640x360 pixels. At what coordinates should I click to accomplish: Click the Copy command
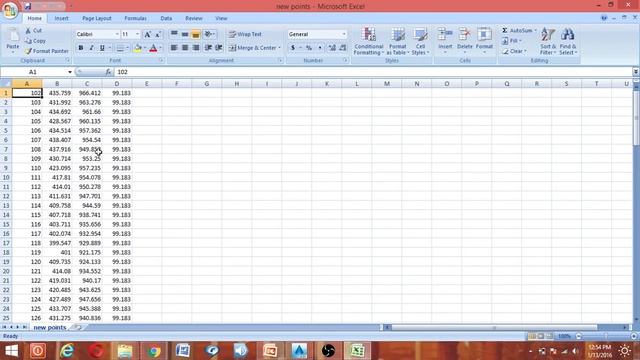(x=35, y=41)
